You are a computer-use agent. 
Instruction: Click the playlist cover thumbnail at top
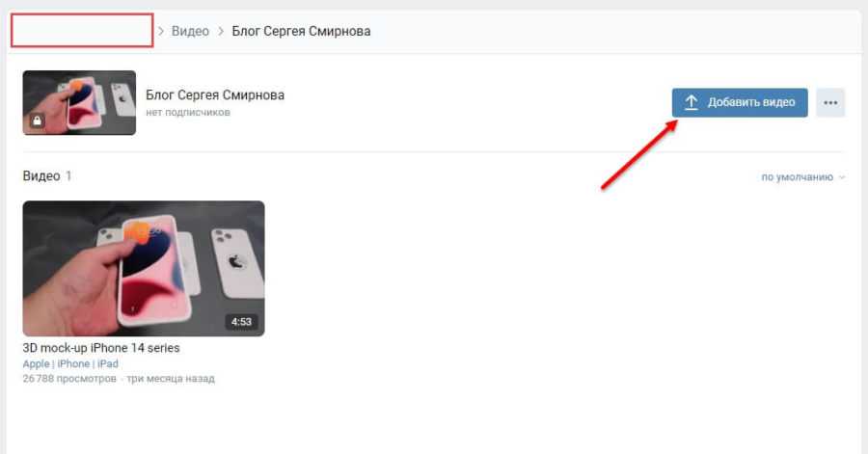click(x=79, y=103)
